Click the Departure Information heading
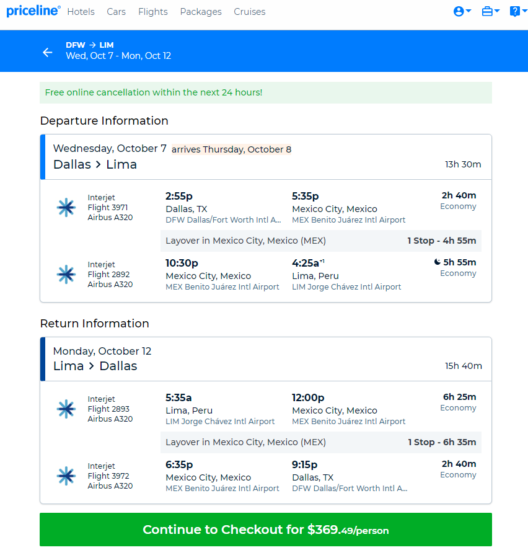 pos(104,121)
